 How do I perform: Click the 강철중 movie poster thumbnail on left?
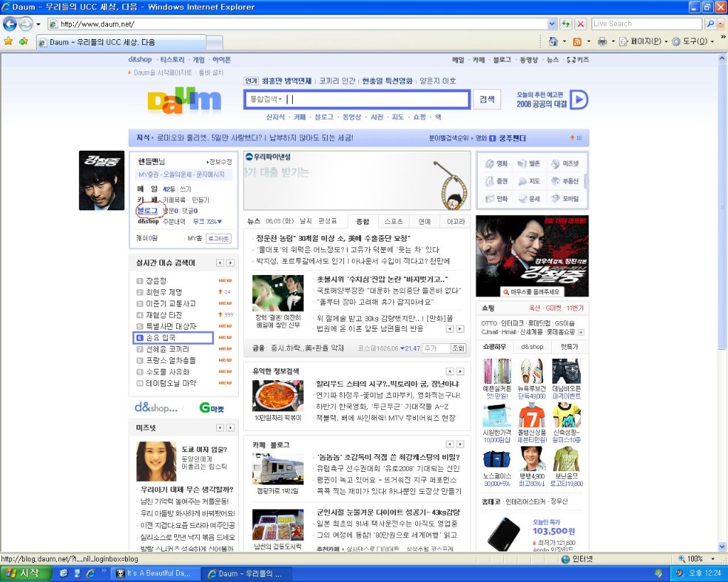[x=102, y=180]
